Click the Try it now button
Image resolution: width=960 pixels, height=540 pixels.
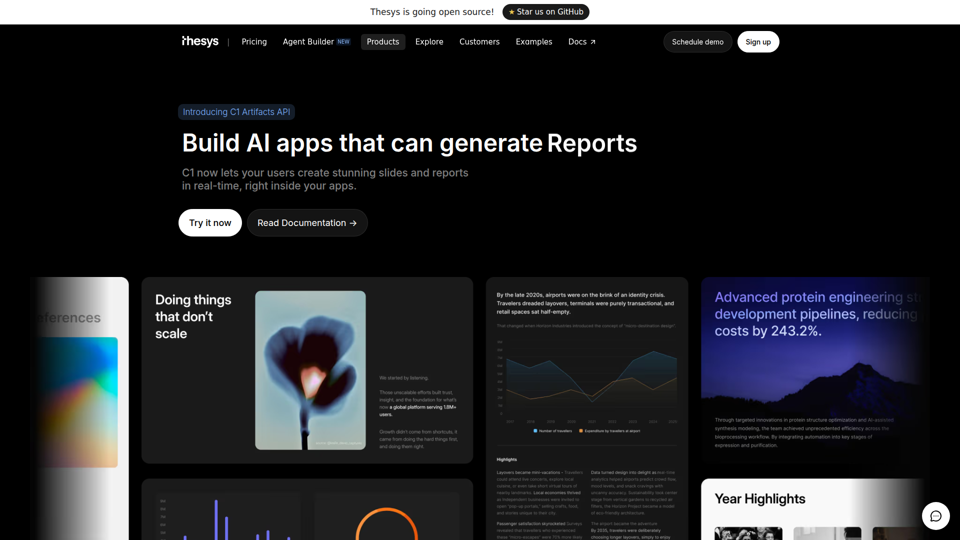210,223
